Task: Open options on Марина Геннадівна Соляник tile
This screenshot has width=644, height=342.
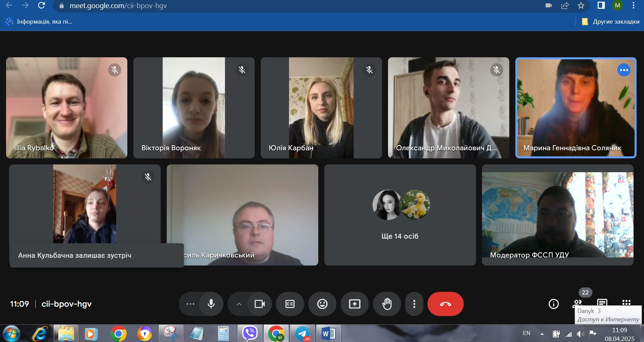Action: click(x=624, y=70)
